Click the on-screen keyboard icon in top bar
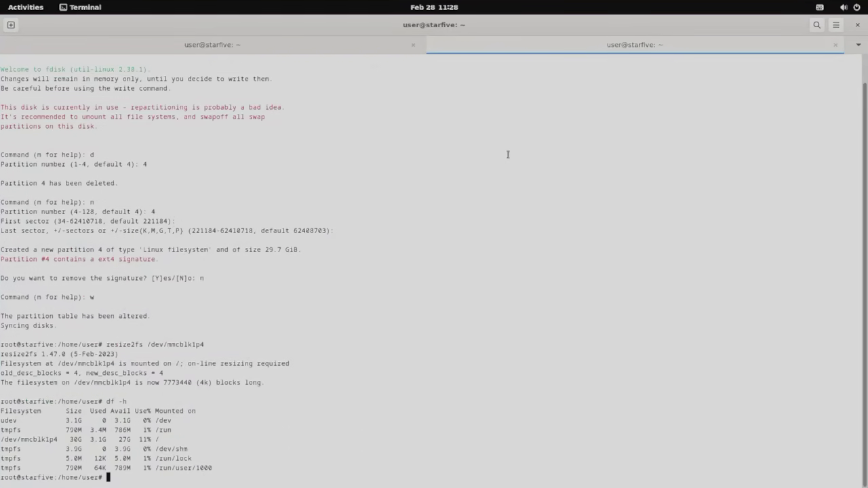Image resolution: width=868 pixels, height=488 pixels. click(819, 7)
